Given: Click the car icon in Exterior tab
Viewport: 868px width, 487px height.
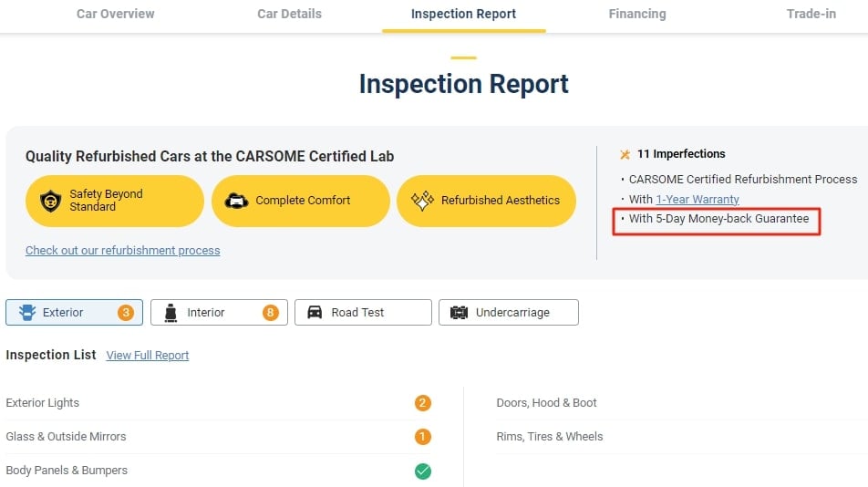Looking at the screenshot, I should tap(27, 313).
